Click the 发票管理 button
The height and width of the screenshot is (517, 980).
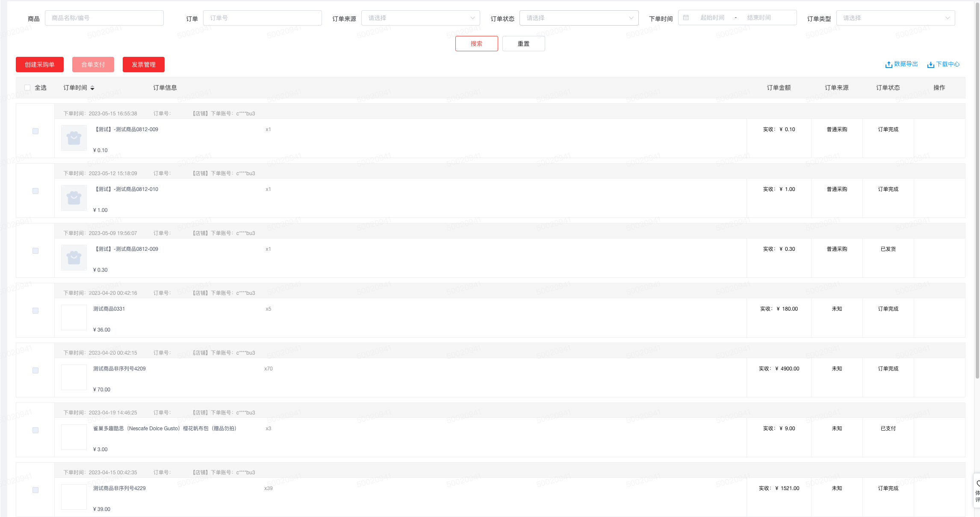[144, 65]
